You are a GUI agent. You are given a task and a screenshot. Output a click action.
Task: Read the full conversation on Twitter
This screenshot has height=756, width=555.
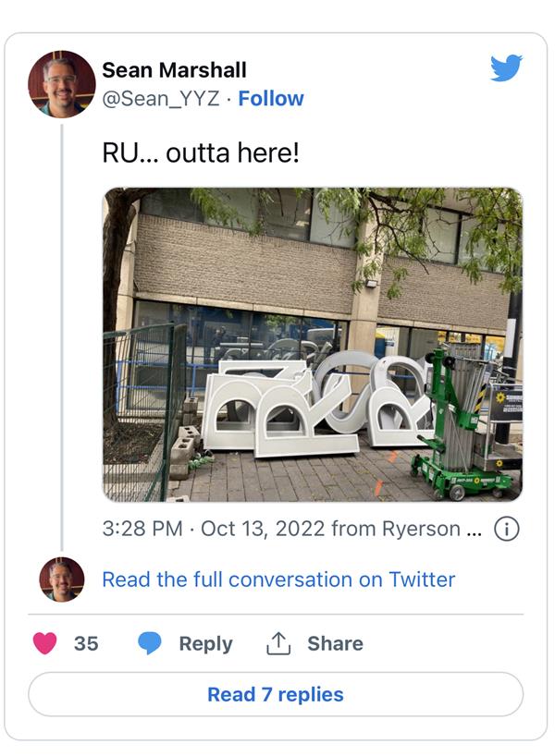(x=278, y=579)
